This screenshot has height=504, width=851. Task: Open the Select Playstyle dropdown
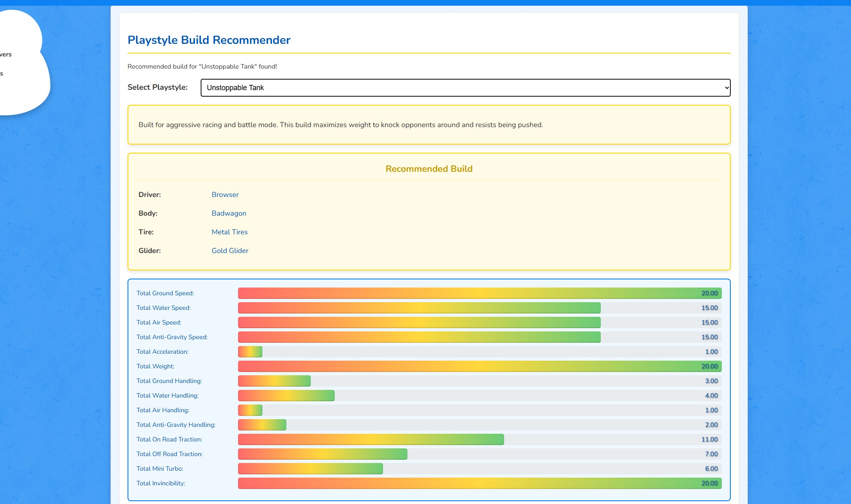[465, 88]
